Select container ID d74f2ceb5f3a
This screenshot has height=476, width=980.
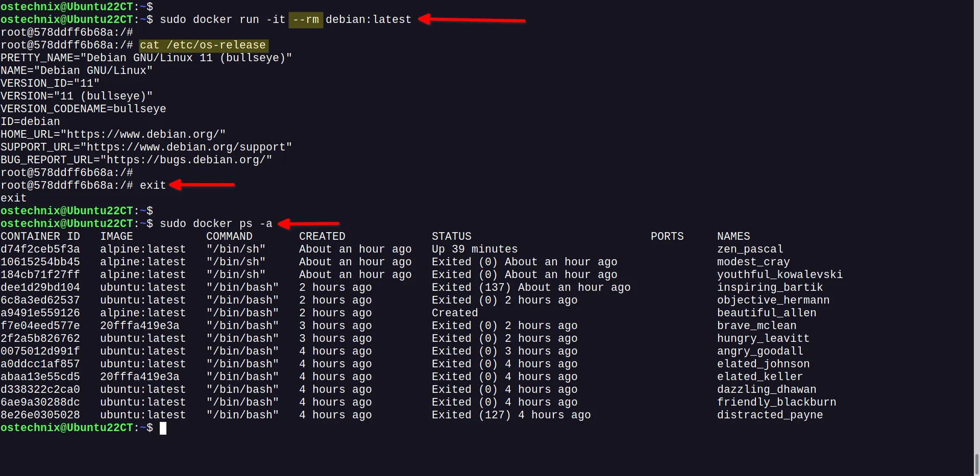[x=40, y=249]
